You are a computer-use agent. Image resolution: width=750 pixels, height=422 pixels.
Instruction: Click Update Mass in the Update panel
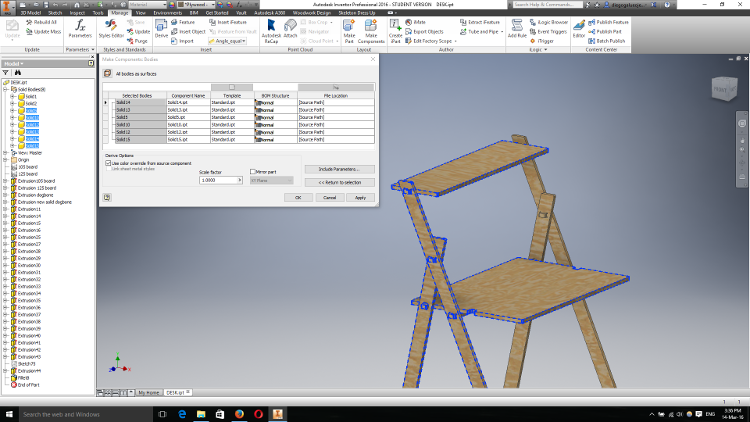[x=44, y=32]
